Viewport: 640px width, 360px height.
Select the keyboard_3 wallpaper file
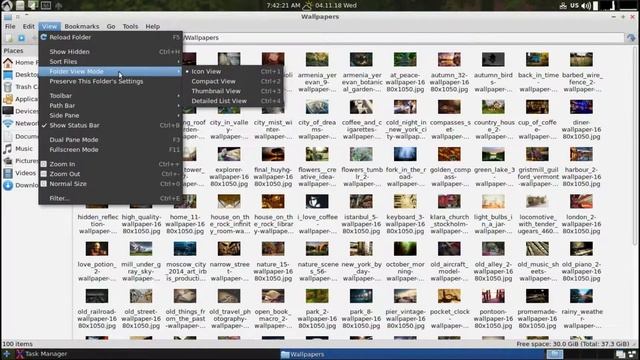[x=405, y=202]
